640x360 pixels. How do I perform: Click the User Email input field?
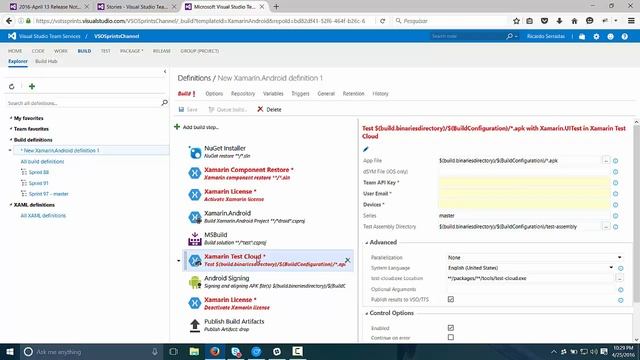[524, 193]
